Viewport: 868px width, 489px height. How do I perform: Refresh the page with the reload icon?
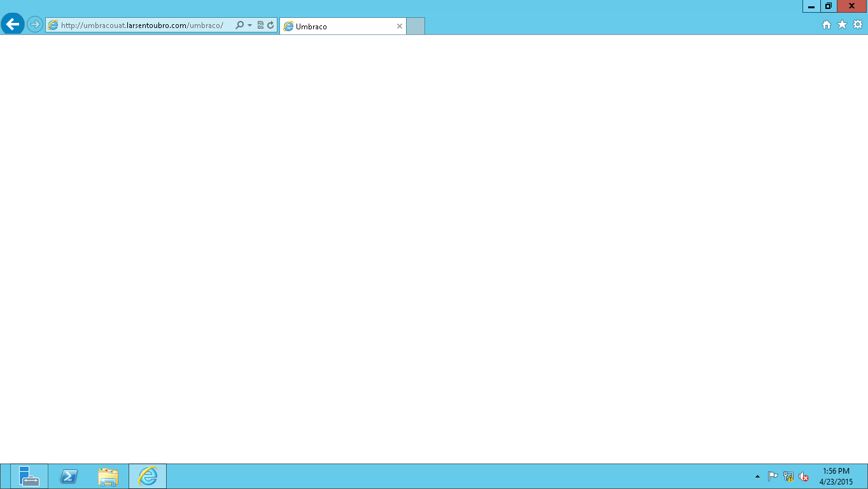(270, 25)
